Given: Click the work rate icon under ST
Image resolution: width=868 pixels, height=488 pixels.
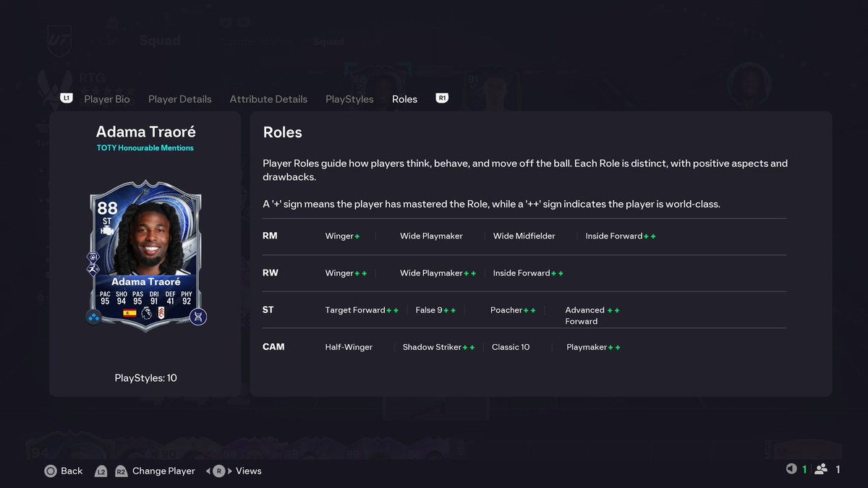Looking at the screenshot, I should tap(107, 231).
